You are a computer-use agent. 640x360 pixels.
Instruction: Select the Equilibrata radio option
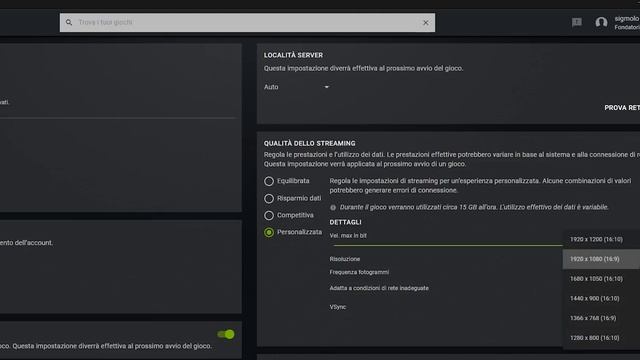pyautogui.click(x=269, y=181)
